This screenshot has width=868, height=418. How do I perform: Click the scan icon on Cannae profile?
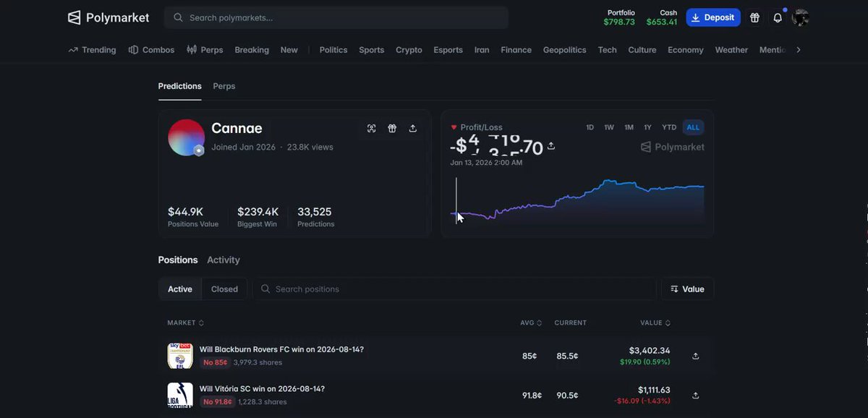(x=371, y=128)
